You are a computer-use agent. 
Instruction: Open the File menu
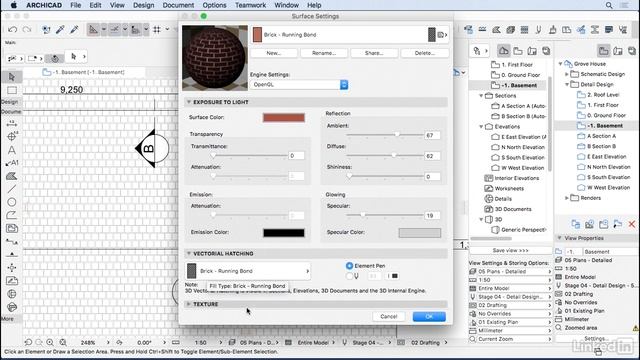[x=76, y=5]
